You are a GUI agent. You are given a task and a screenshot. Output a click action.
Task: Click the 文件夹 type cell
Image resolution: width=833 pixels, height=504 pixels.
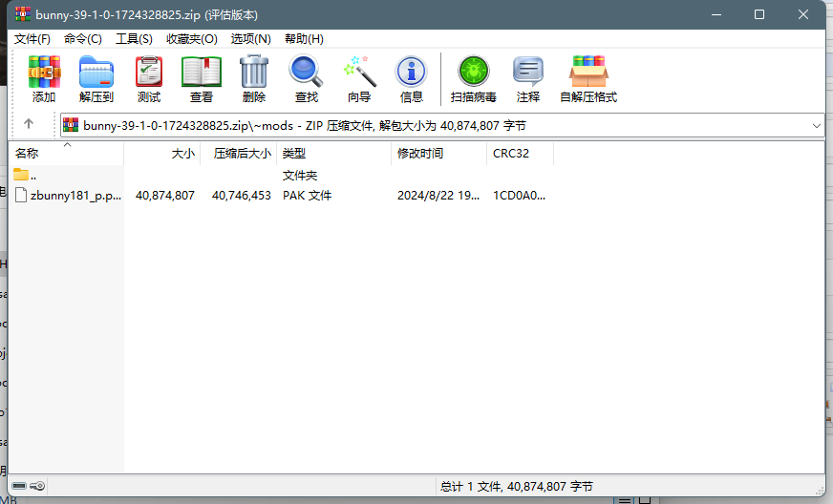tap(300, 176)
